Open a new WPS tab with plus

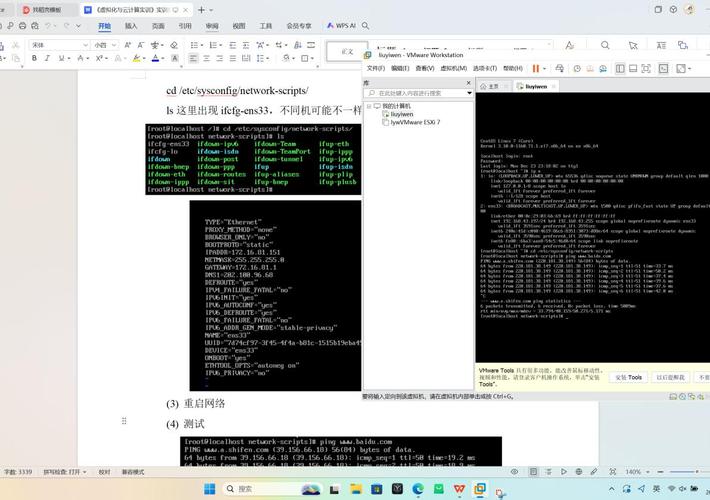pos(201,10)
